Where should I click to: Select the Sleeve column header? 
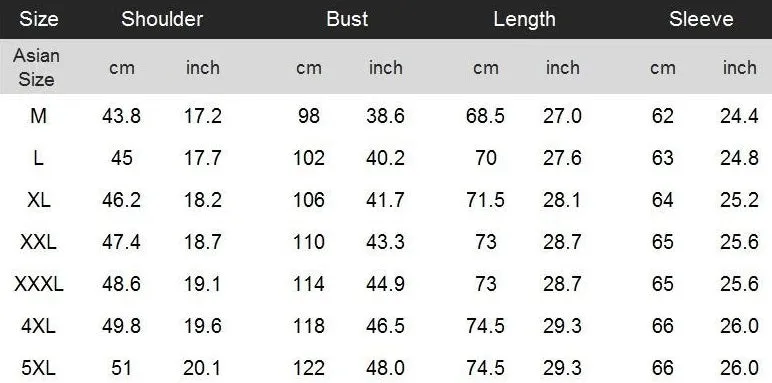(701, 19)
